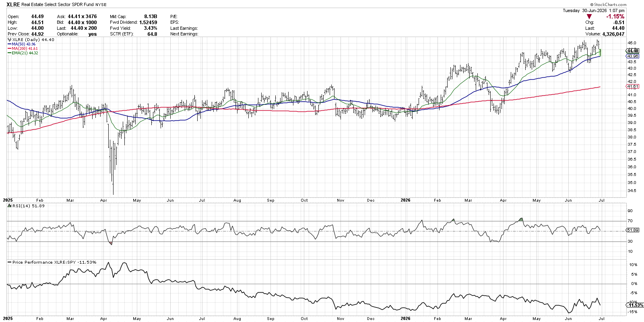
Task: Click the Last trade 44.40 x 200
Action: point(84,28)
